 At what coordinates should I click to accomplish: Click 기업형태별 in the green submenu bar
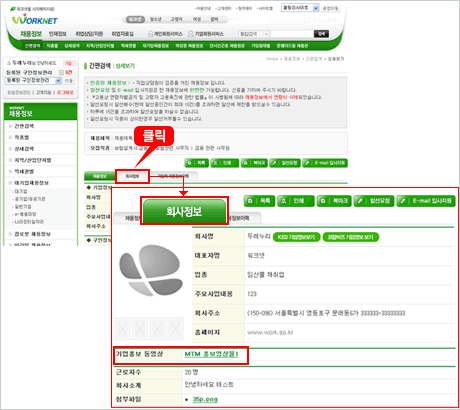point(261,46)
